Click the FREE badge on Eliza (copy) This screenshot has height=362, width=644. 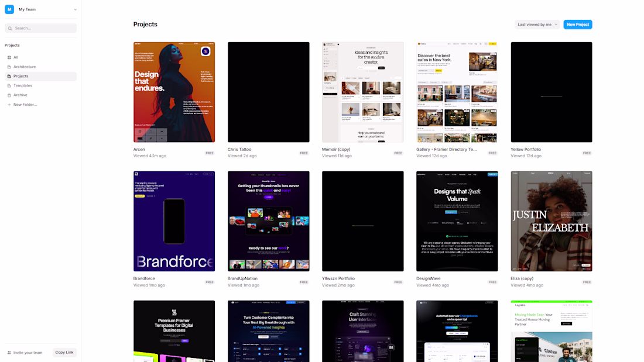click(x=587, y=282)
